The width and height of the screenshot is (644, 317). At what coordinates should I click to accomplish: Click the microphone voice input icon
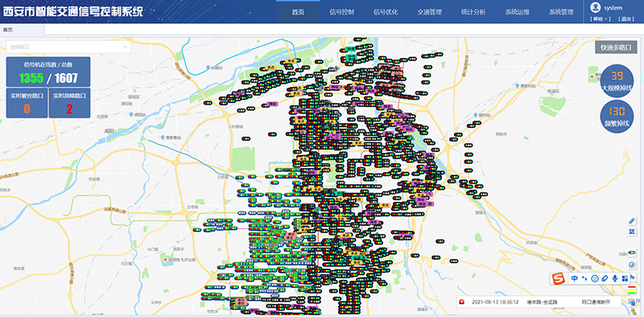coord(615,278)
